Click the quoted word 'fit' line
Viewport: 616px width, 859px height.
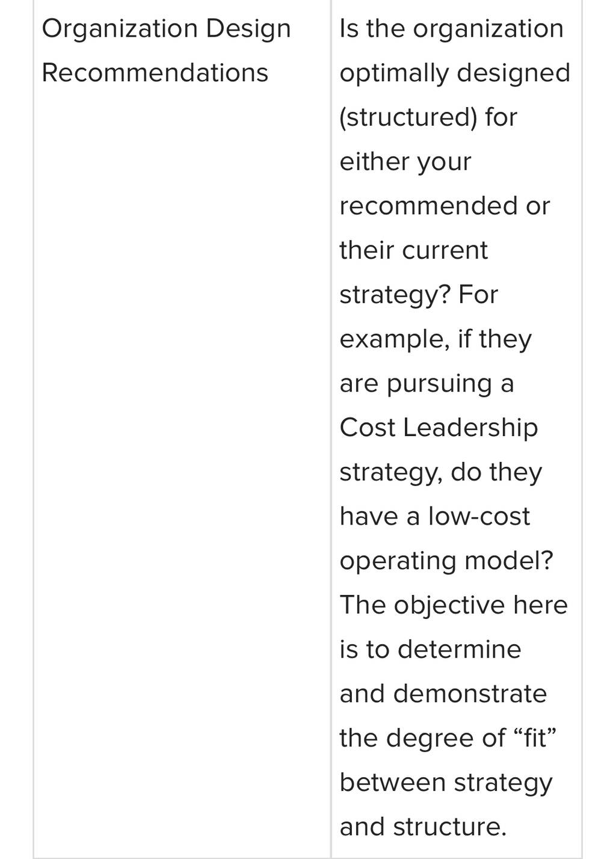tap(448, 739)
